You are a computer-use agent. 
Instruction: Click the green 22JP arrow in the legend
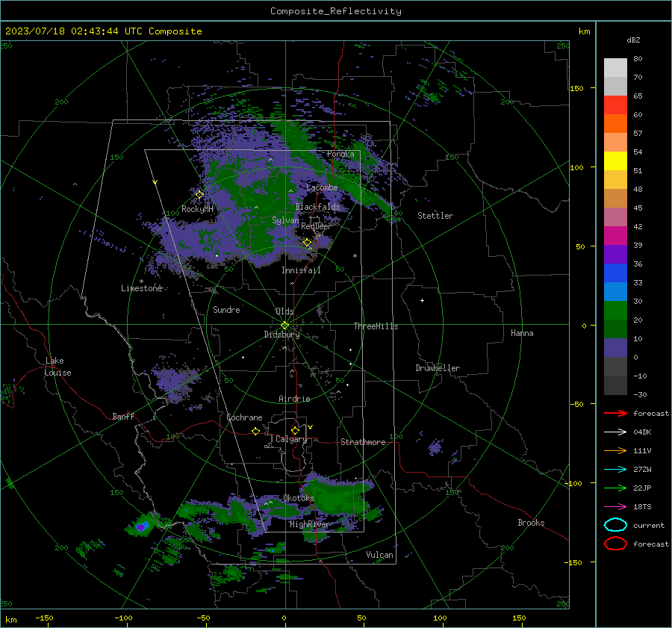coord(615,488)
